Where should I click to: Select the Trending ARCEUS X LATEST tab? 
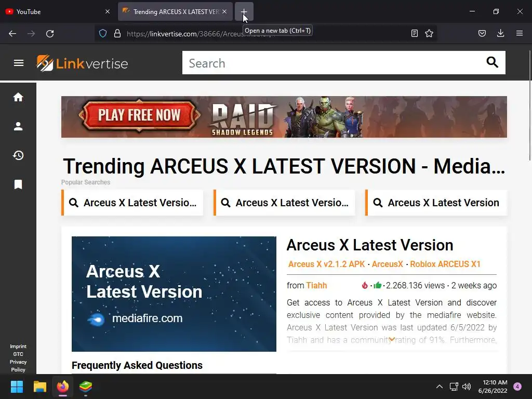175,11
